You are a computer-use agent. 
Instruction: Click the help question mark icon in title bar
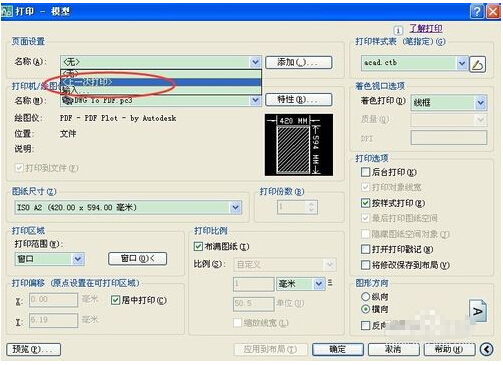(x=477, y=12)
